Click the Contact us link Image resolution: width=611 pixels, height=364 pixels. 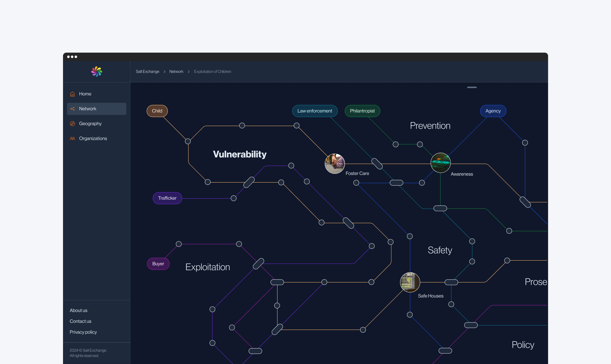pyautogui.click(x=80, y=321)
